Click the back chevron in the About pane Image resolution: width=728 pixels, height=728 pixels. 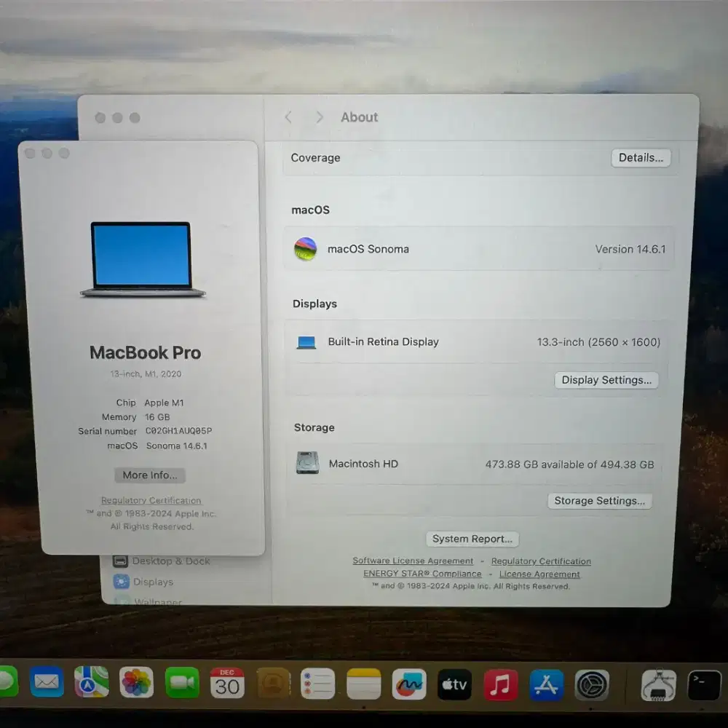click(288, 117)
